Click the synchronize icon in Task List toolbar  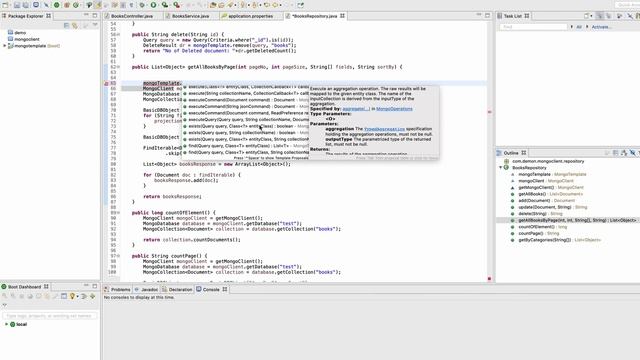(620, 16)
